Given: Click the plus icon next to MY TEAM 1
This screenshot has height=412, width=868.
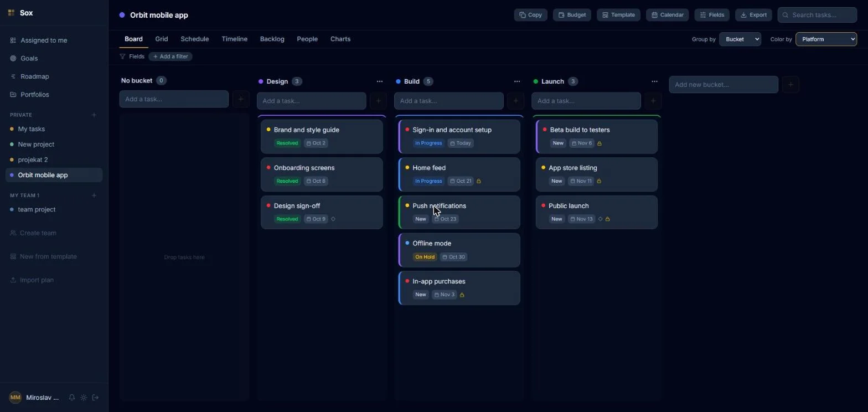Looking at the screenshot, I should click(94, 195).
